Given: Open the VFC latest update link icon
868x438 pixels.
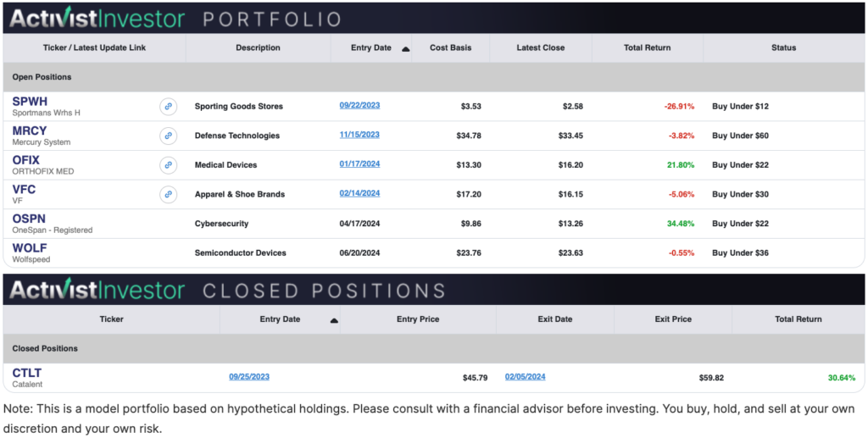Looking at the screenshot, I should click(169, 194).
